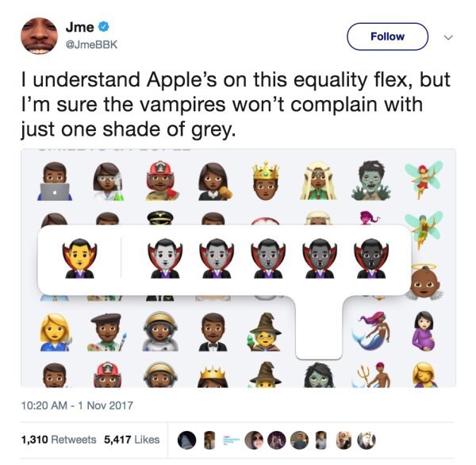Select the firefighter emoji with red helmet

click(x=162, y=180)
